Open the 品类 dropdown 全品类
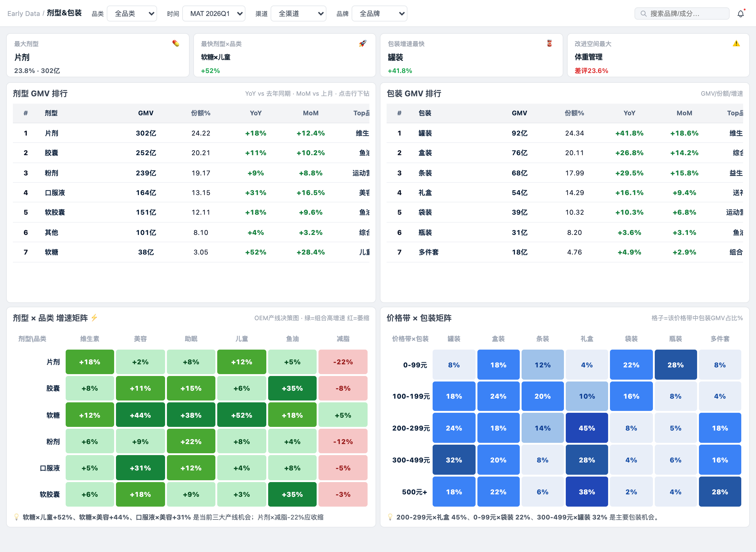This screenshot has width=756, height=552. click(x=132, y=14)
